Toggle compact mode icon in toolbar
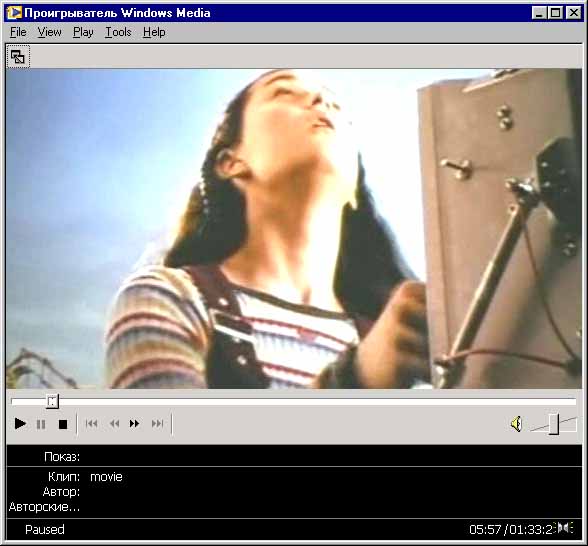The width and height of the screenshot is (588, 546). 18,57
